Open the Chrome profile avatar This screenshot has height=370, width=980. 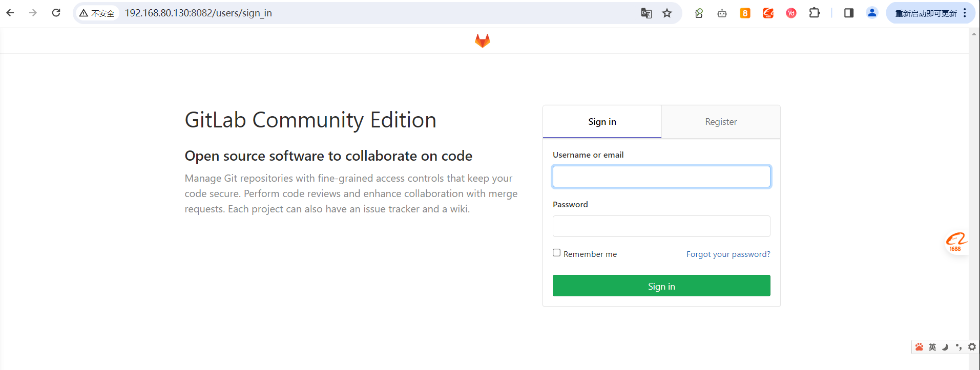(x=872, y=13)
